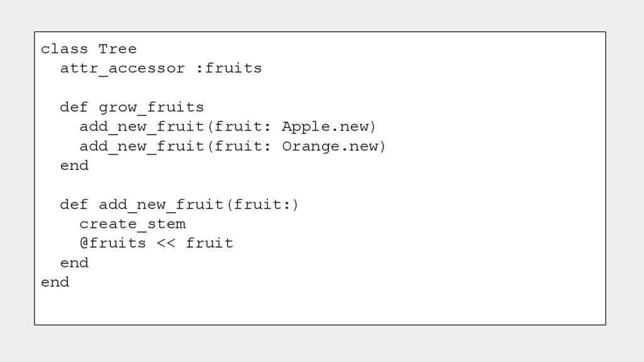Click the 'create_stem' call
Screen dimensions: 644x362
pos(132,224)
